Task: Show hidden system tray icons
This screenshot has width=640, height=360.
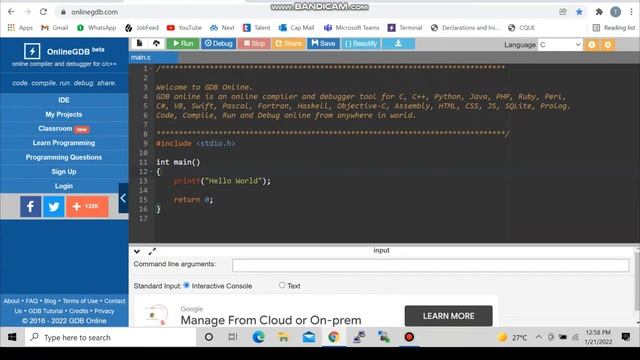Action: [x=539, y=337]
